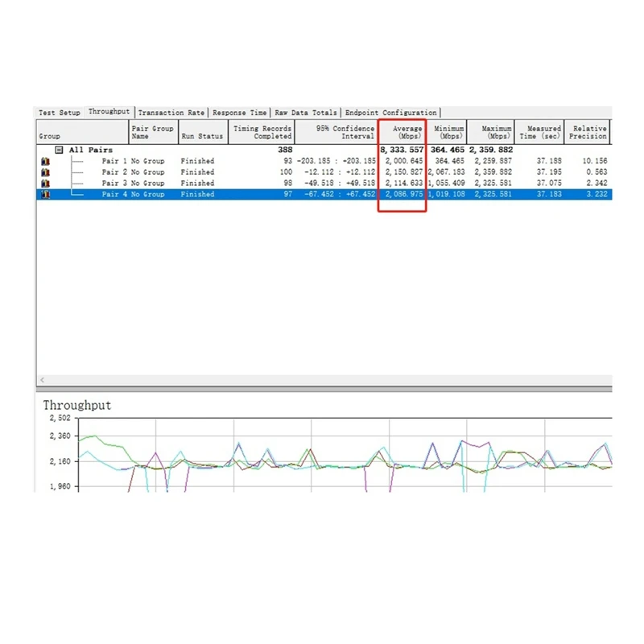644x644 pixels.
Task: Click Pair 3 minimum value 1,055.409
Action: pos(447,184)
